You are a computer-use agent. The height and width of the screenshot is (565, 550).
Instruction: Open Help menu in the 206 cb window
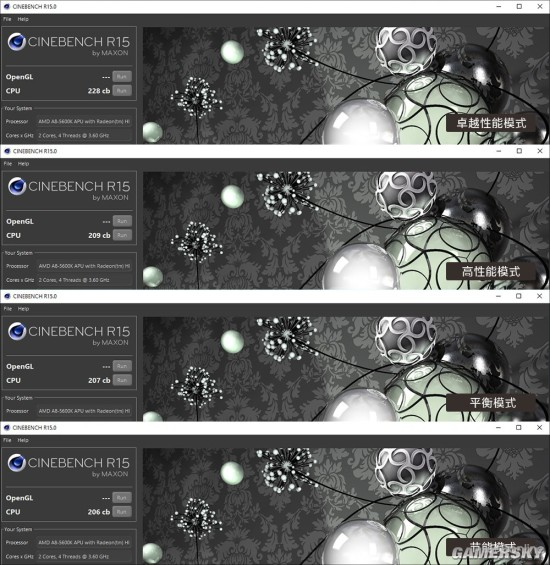pyautogui.click(x=23, y=440)
